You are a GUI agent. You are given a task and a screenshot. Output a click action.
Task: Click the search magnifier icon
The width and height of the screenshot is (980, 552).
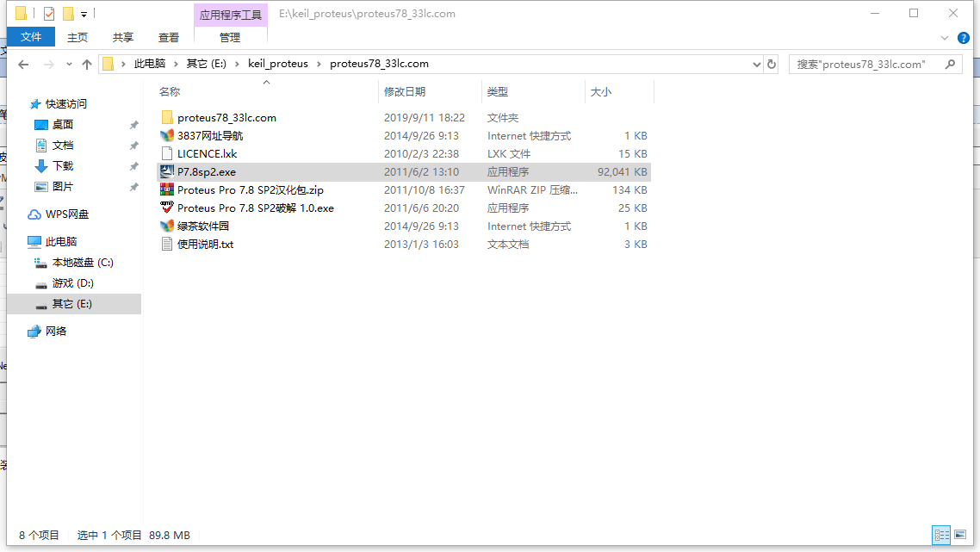click(x=950, y=64)
